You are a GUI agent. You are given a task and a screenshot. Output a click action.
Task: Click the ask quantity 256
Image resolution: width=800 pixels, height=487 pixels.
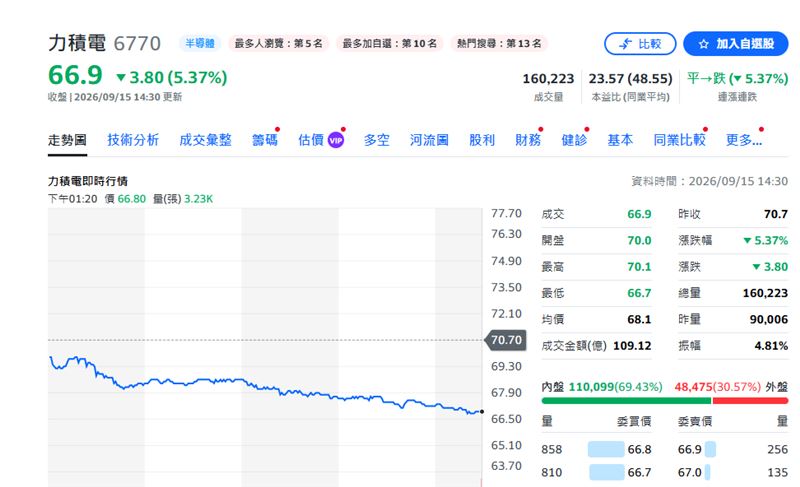tap(778, 449)
